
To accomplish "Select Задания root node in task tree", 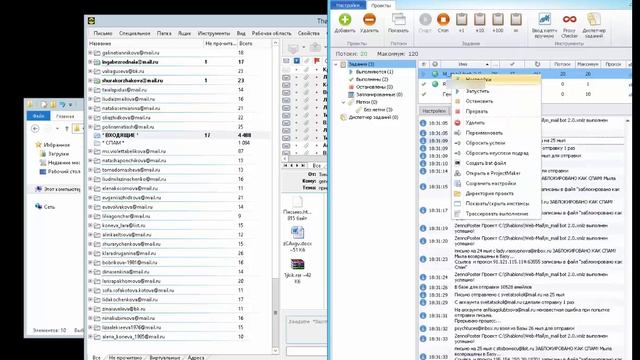I will coord(361,64).
